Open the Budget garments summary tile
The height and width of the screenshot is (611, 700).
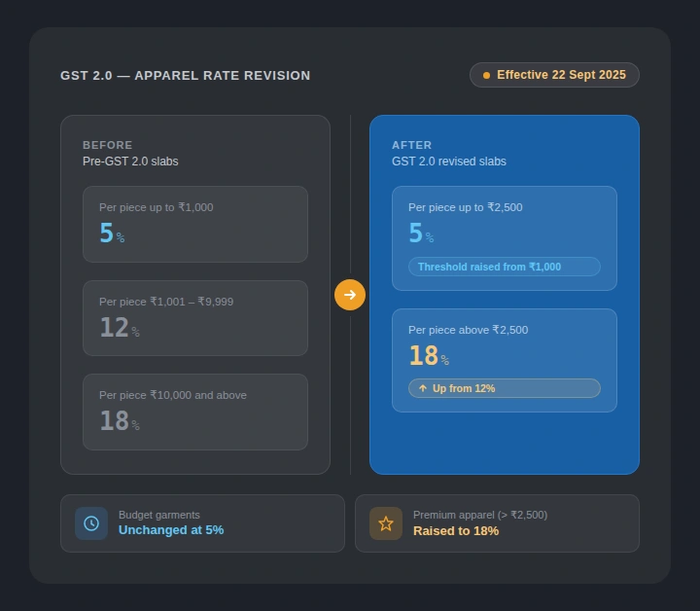click(202, 523)
